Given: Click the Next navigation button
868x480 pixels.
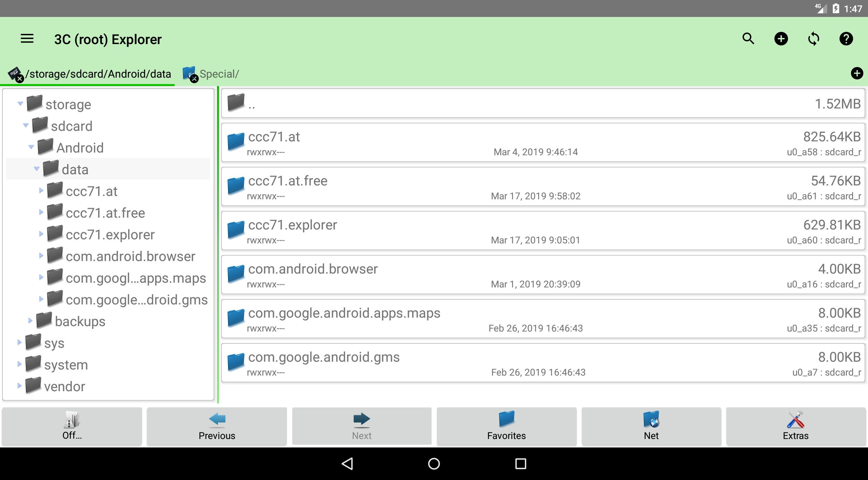Looking at the screenshot, I should click(361, 426).
